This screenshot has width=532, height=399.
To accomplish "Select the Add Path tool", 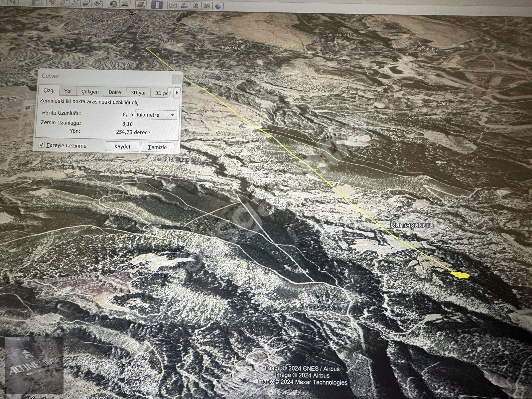I will pos(75,3).
